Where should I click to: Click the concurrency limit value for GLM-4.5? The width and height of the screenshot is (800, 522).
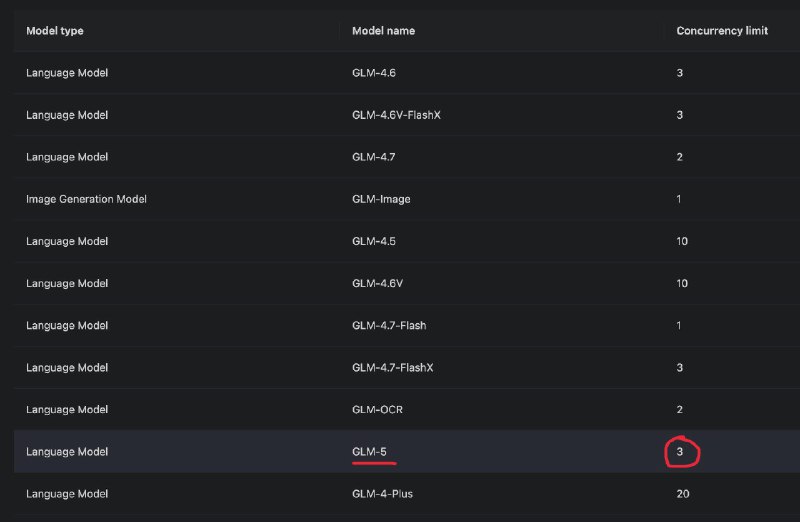(x=682, y=241)
